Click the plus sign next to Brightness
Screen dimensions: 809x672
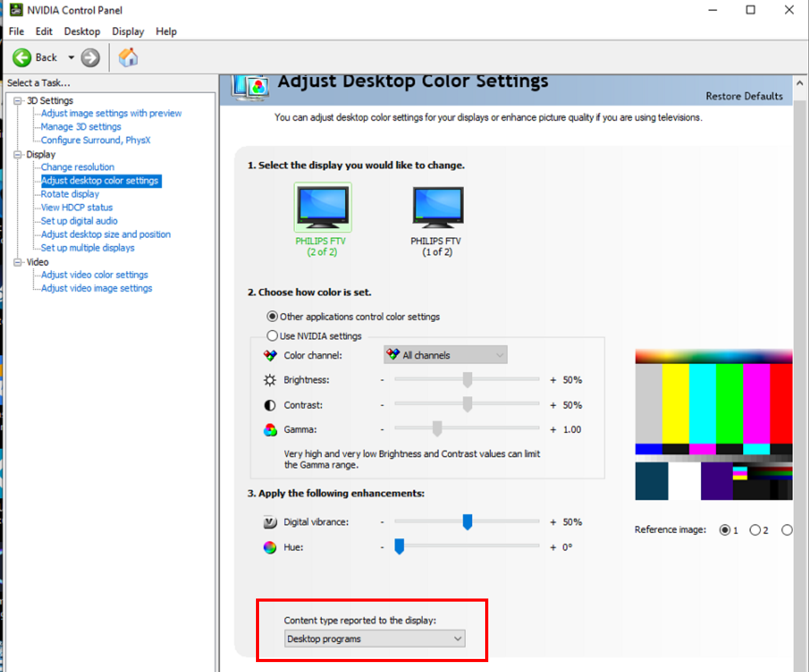(x=553, y=380)
